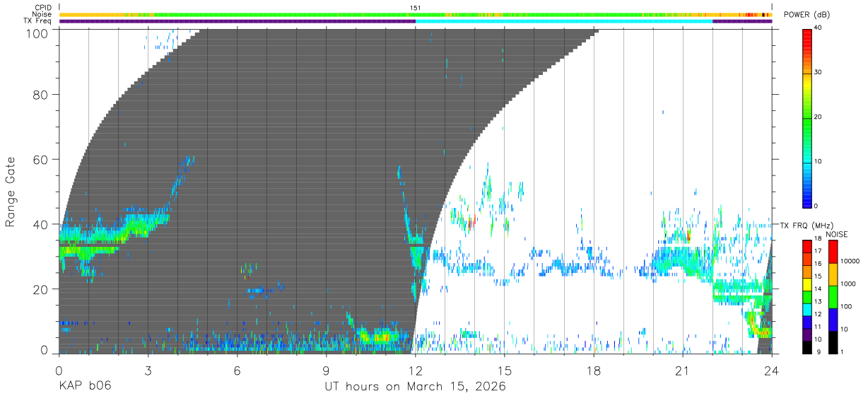Click the cyan segment of TX Freq bar
Image resolution: width=868 pixels, height=401 pixels.
click(564, 21)
